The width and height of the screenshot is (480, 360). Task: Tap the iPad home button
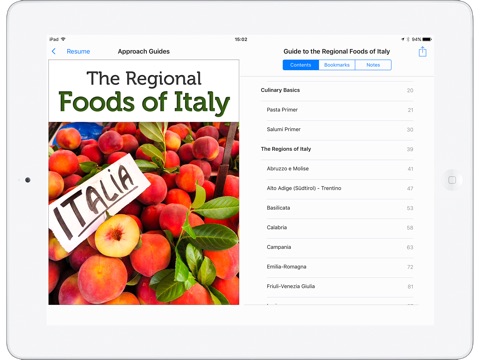pyautogui.click(x=452, y=180)
